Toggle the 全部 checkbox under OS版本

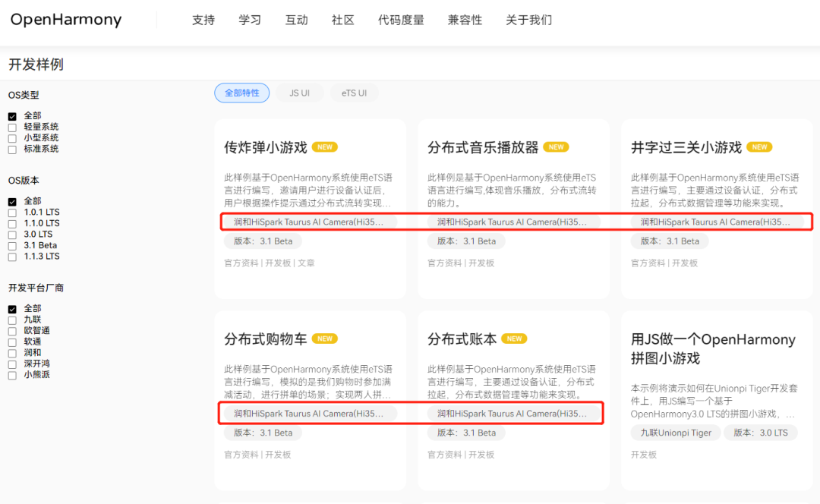click(12, 202)
